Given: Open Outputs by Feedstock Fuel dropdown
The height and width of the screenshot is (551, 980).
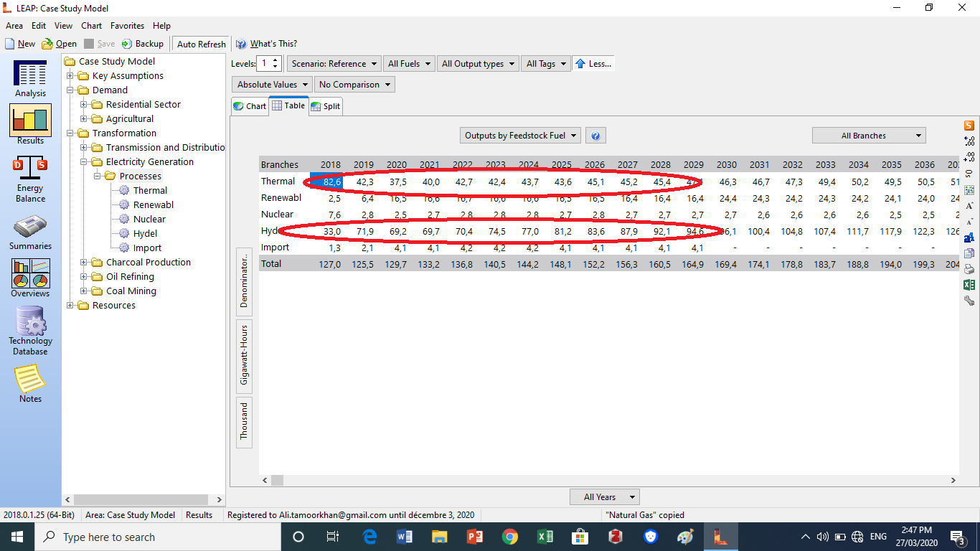Looking at the screenshot, I should click(x=520, y=136).
